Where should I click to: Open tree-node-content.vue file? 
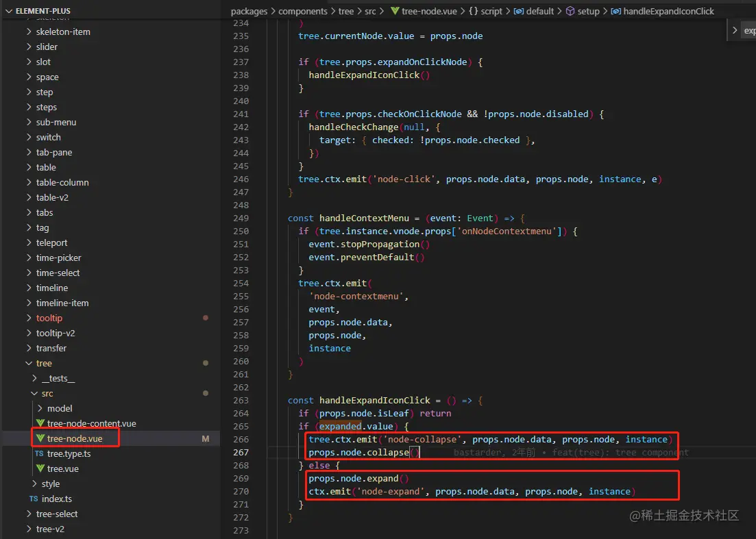[92, 423]
